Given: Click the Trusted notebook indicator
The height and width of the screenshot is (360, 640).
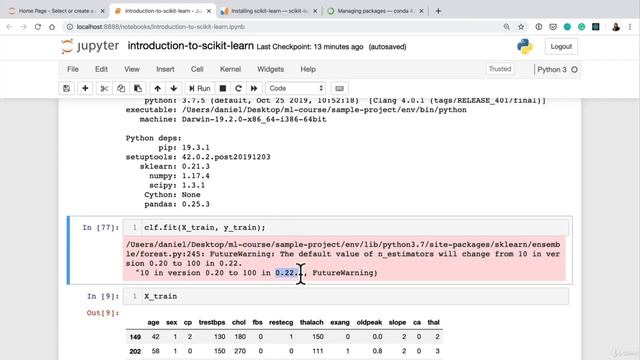Looking at the screenshot, I should point(500,69).
